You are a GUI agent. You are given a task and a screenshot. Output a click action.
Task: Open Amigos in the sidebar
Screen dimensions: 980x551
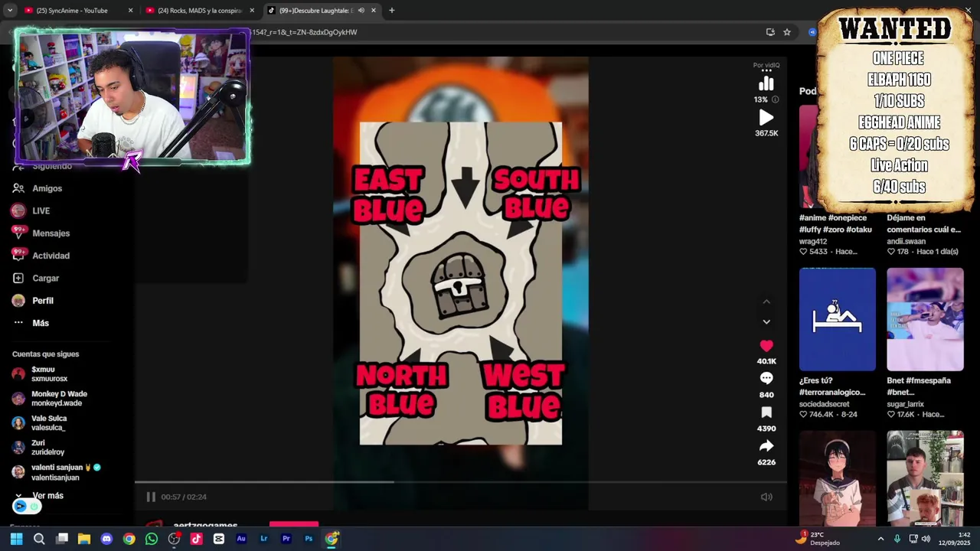click(x=47, y=188)
